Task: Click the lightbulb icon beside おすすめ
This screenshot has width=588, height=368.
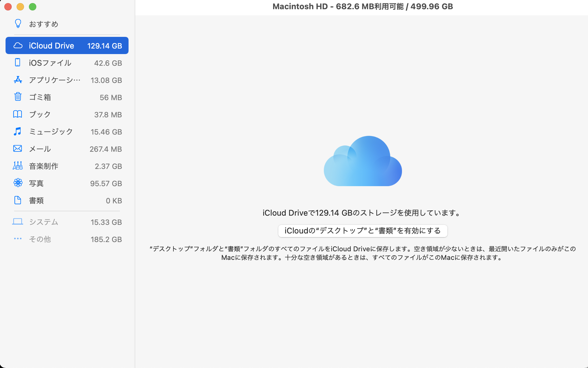Action: tap(18, 24)
